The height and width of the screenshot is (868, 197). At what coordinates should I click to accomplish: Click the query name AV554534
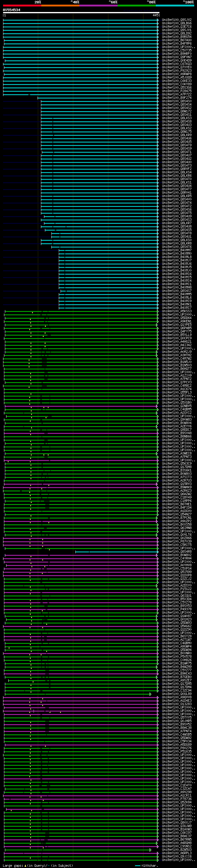click(11, 10)
